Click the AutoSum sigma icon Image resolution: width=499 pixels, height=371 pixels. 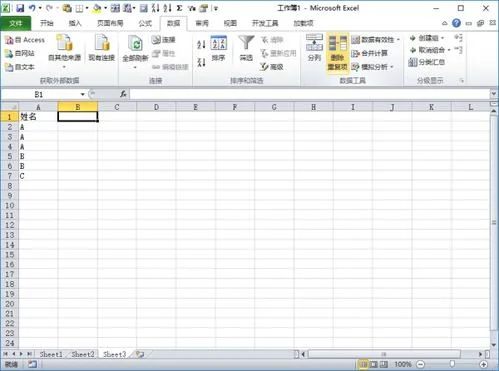[179, 8]
